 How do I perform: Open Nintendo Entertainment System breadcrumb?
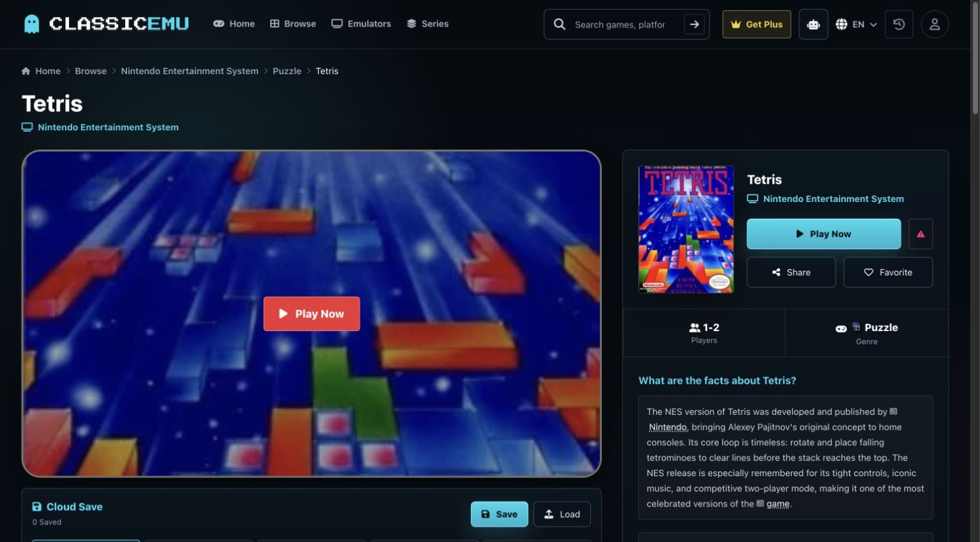pyautogui.click(x=190, y=71)
